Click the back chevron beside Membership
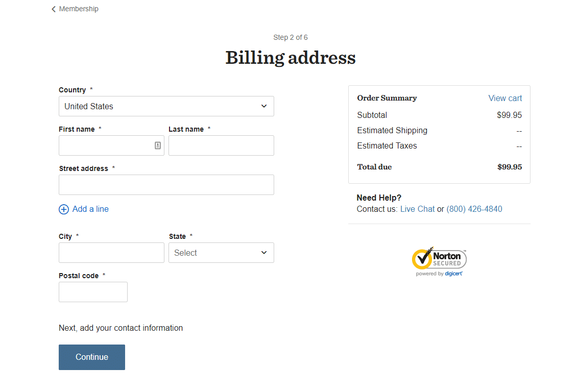The height and width of the screenshot is (392, 578). [x=54, y=9]
